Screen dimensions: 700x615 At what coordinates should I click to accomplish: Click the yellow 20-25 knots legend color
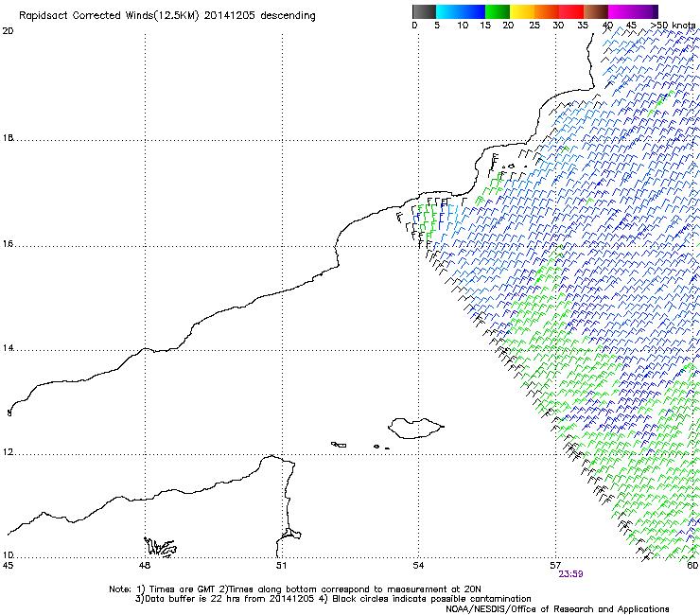(x=522, y=11)
